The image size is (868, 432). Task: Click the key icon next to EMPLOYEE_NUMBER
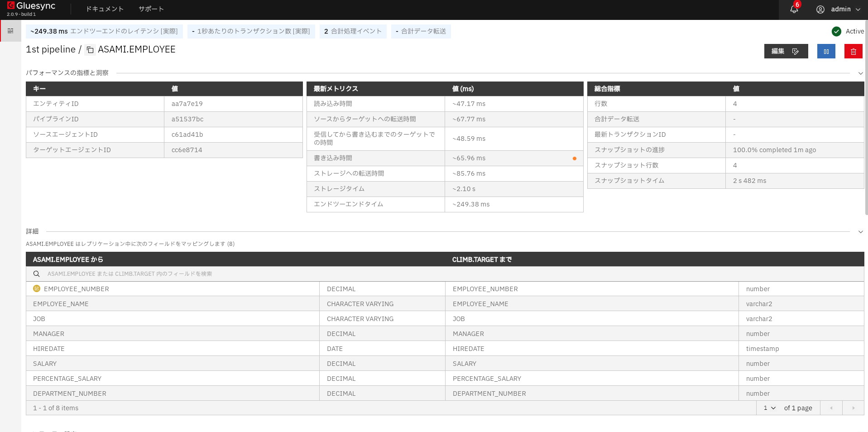click(x=37, y=288)
